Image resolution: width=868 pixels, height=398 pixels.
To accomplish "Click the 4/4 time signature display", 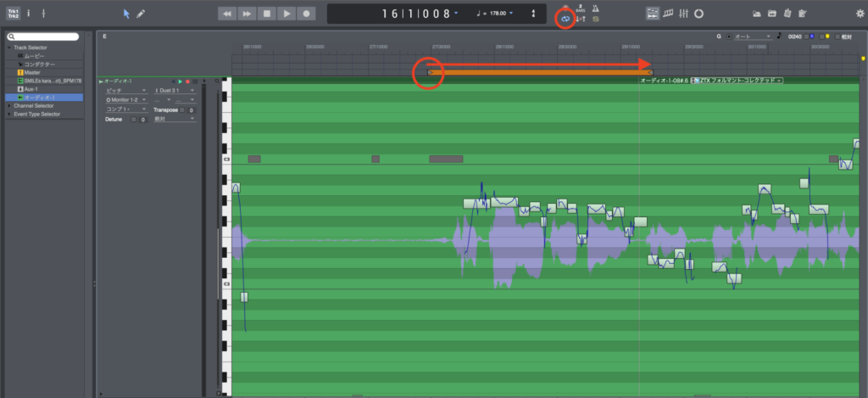I will (533, 14).
